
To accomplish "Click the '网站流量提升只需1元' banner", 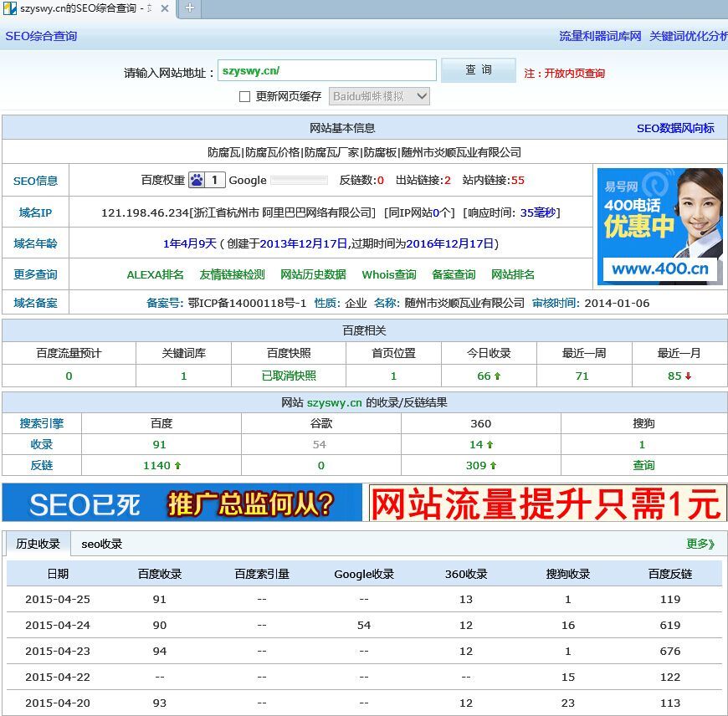I will click(546, 504).
